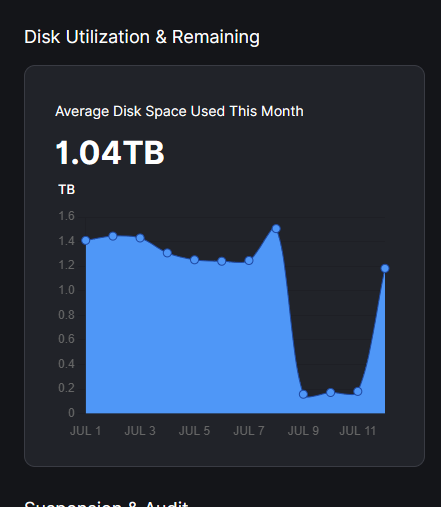Screen dimensions: 441x507
Task: Select the Jul 10 data point
Action: (331, 392)
